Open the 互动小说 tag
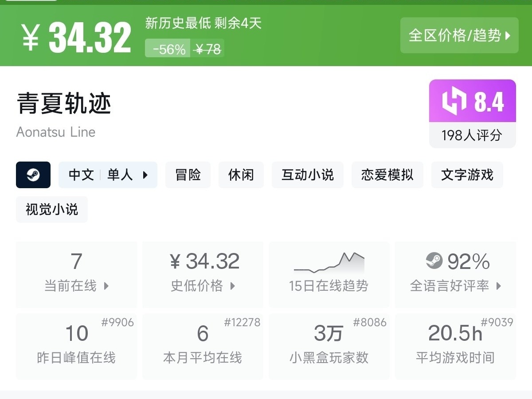Screen dimensions: 532x399 tap(308, 175)
